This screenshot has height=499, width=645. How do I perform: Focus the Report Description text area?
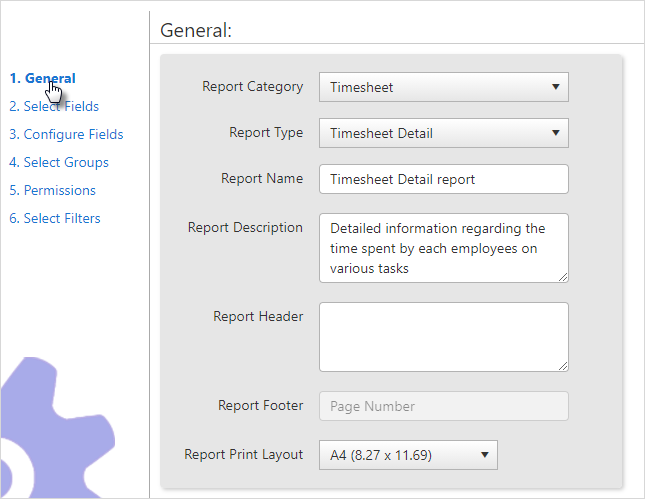pos(444,248)
